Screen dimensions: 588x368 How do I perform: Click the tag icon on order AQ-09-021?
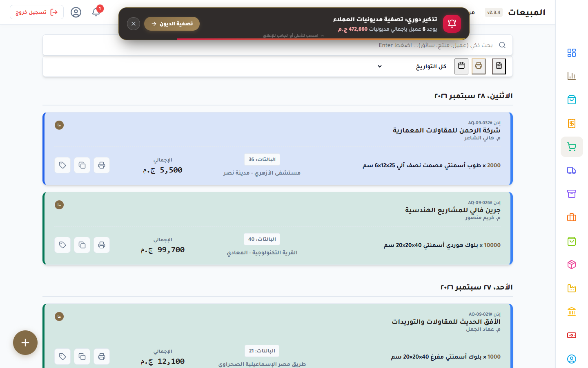(62, 357)
